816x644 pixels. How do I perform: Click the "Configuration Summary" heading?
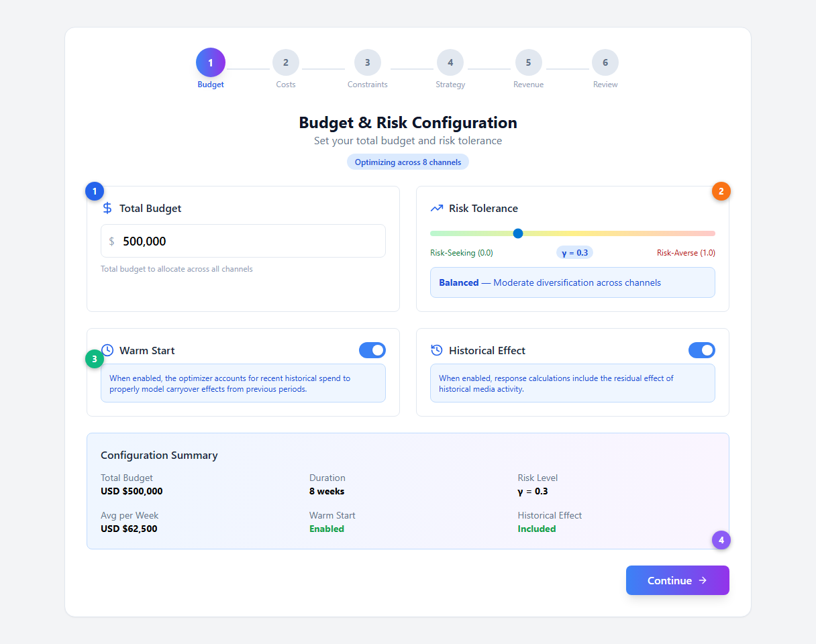159,455
